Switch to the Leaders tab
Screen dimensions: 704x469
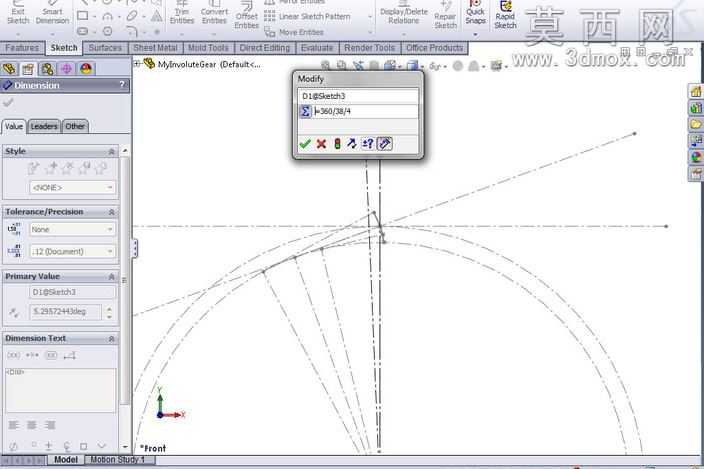pyautogui.click(x=44, y=127)
